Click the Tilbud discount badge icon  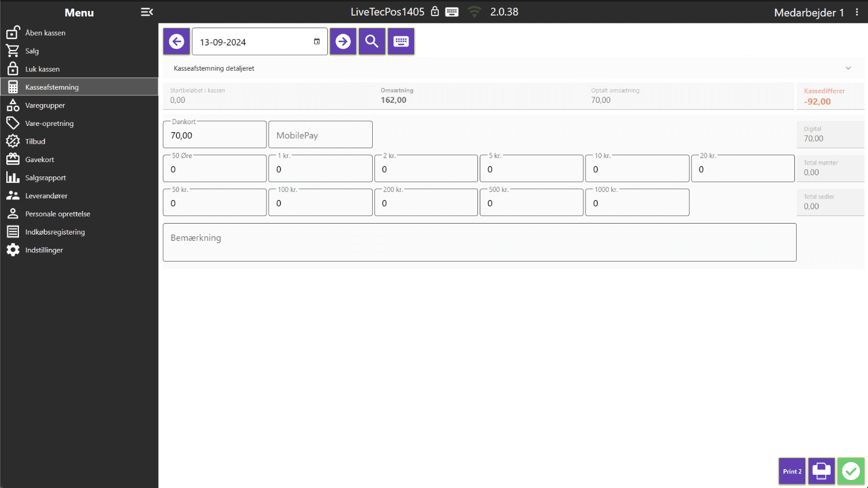[x=13, y=141]
